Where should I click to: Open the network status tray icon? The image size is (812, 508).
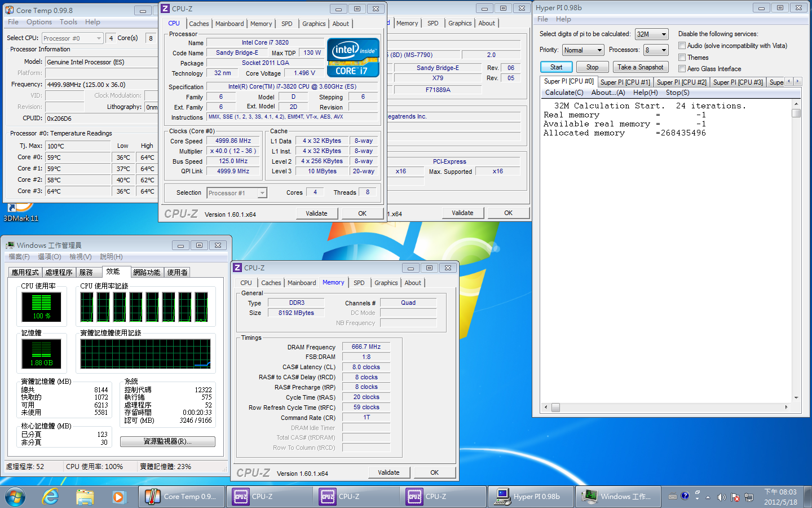tap(749, 497)
